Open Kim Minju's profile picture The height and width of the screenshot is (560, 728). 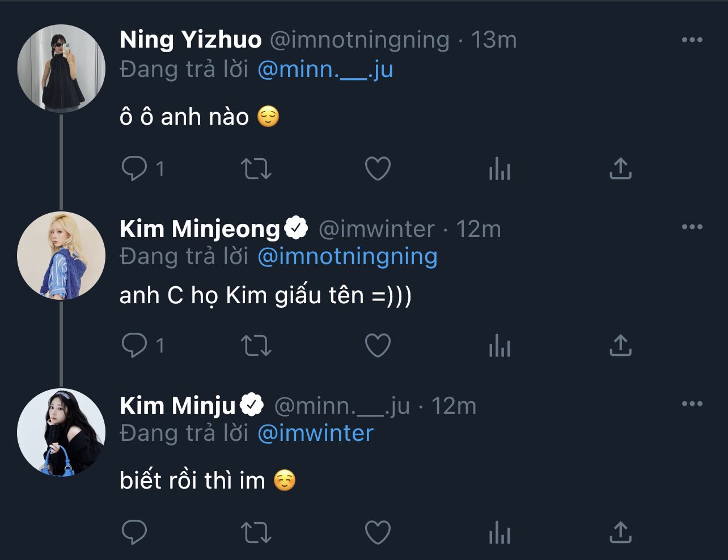click(61, 432)
